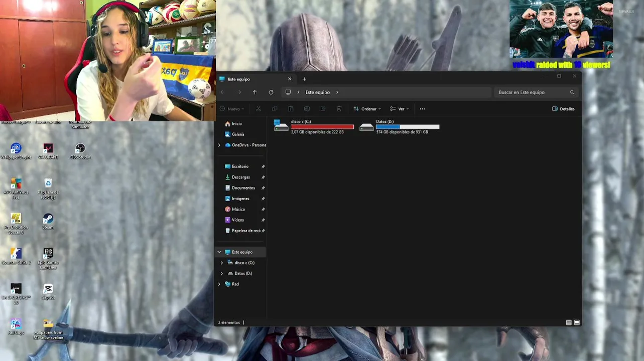Switch to details list view icon
Viewport: 644px width, 361px height.
(x=569, y=322)
